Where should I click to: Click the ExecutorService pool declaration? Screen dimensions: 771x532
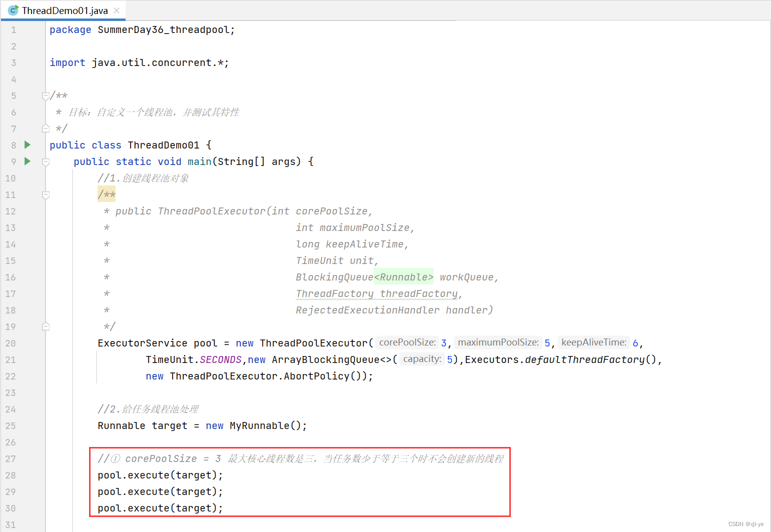[x=158, y=343]
